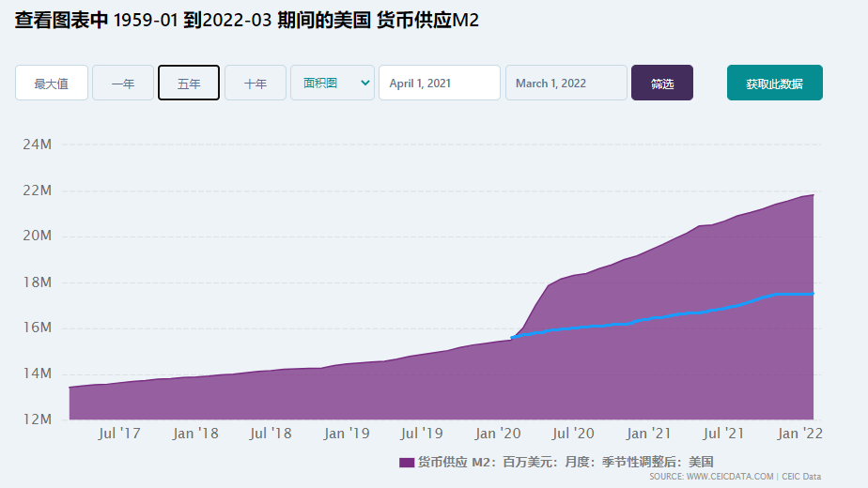Select the 一年 time range
Viewport: 868px width, 488px height.
click(123, 83)
